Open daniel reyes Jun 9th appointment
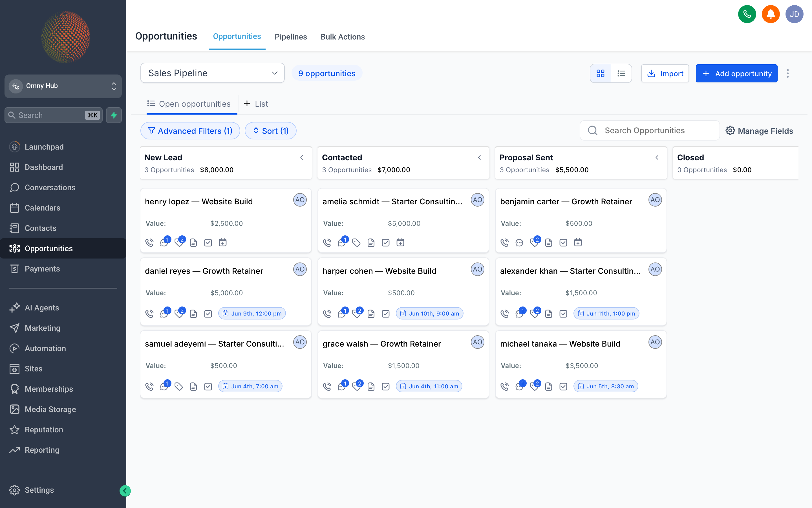The height and width of the screenshot is (508, 812). [252, 314]
